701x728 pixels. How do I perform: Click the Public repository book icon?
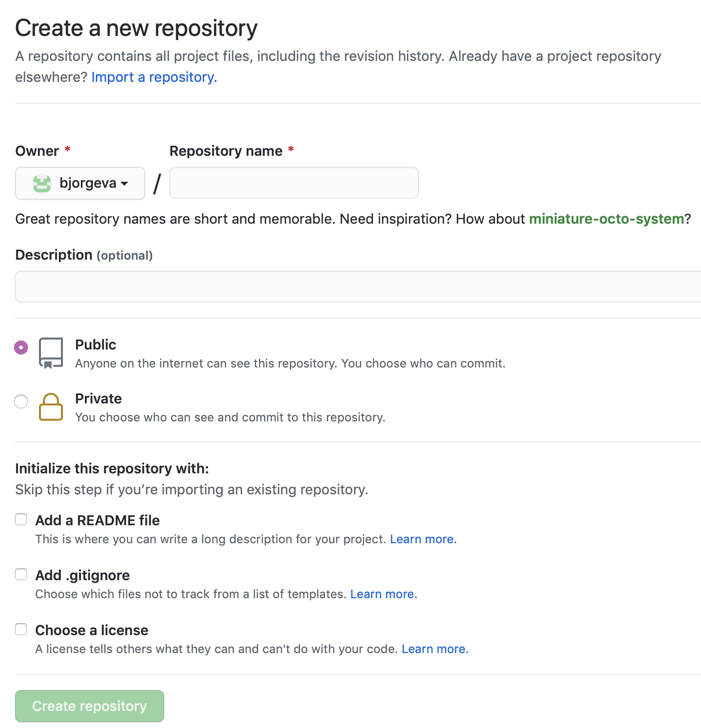51,353
